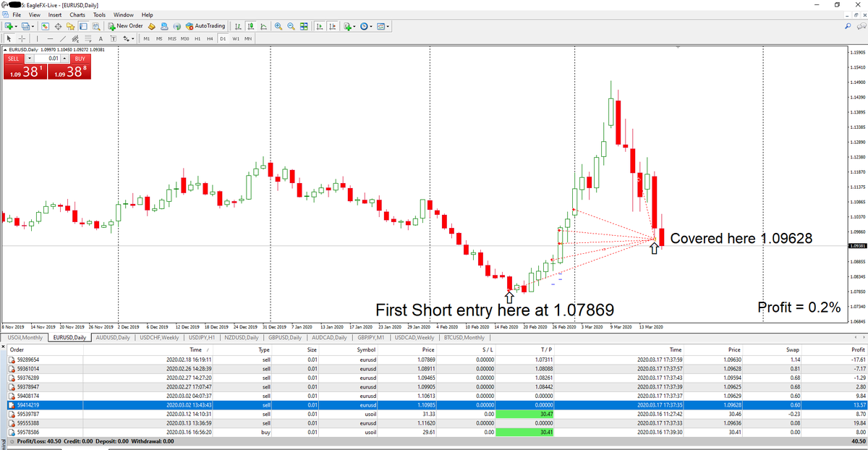
Task: Open the arrows objects dropdown
Action: (x=128, y=38)
